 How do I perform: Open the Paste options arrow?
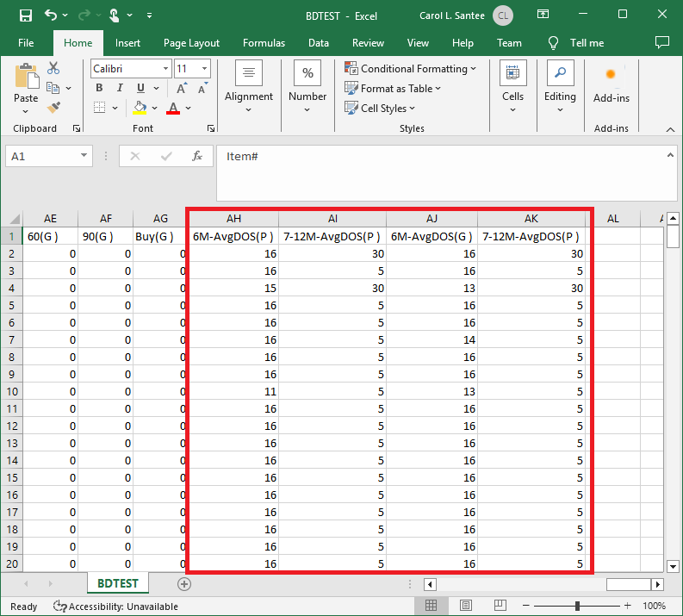coord(26,111)
